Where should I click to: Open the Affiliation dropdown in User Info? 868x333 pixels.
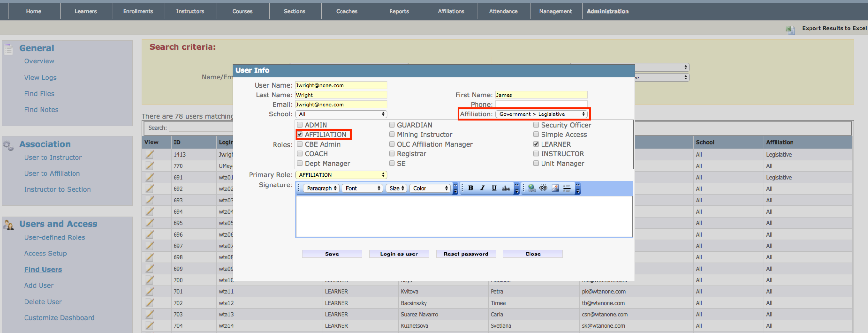[542, 114]
